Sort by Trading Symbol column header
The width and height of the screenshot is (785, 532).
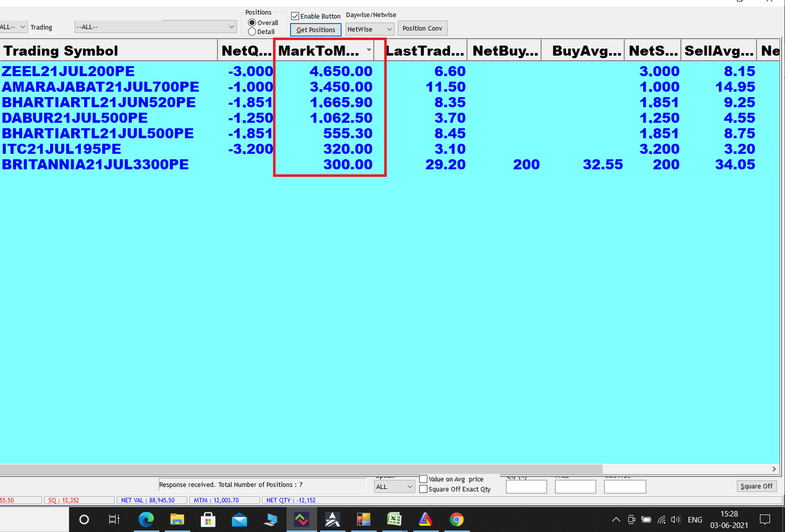coord(109,51)
